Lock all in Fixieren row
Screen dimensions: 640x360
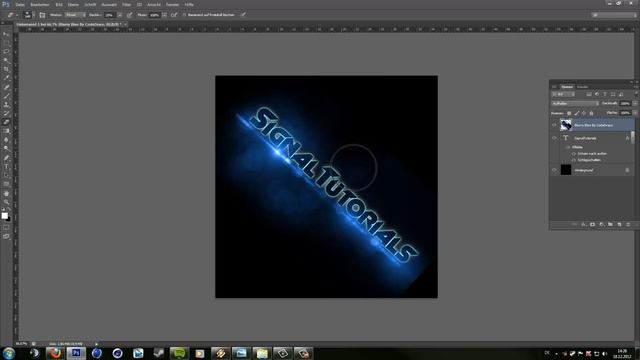click(x=591, y=113)
